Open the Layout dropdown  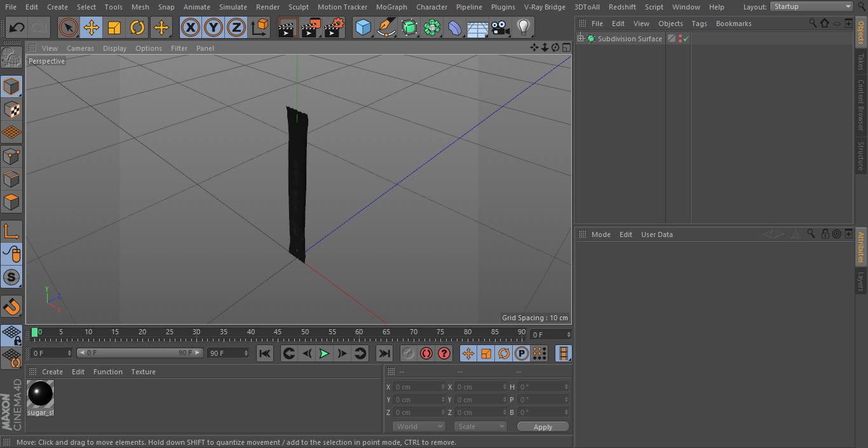[x=812, y=6]
